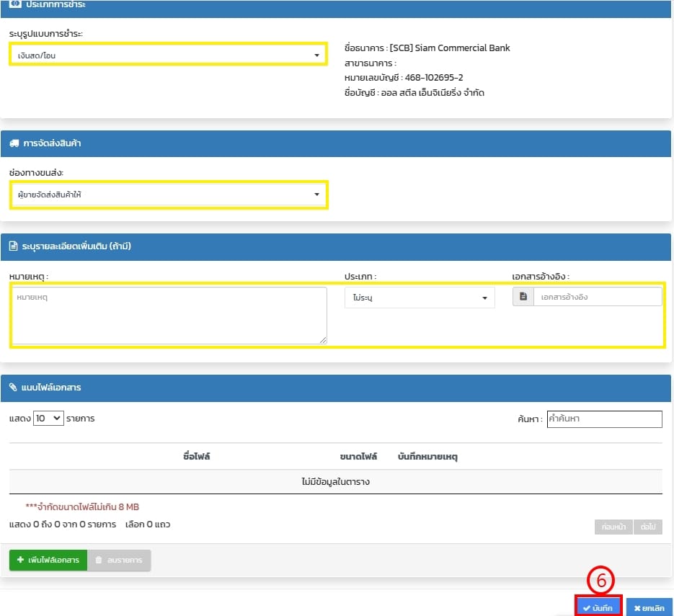
Task: Go to next page with ต่อไป
Action: (648, 527)
